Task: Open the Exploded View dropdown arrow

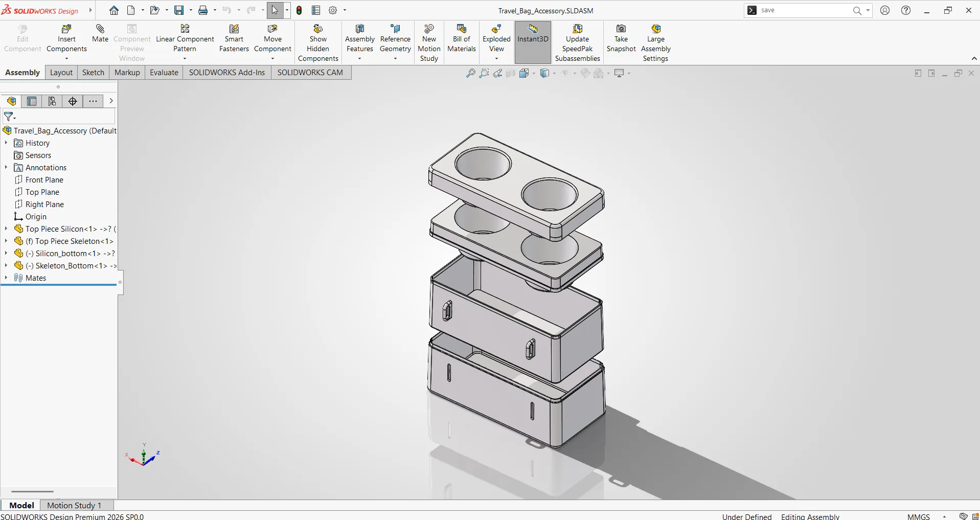Action: pyautogui.click(x=496, y=59)
